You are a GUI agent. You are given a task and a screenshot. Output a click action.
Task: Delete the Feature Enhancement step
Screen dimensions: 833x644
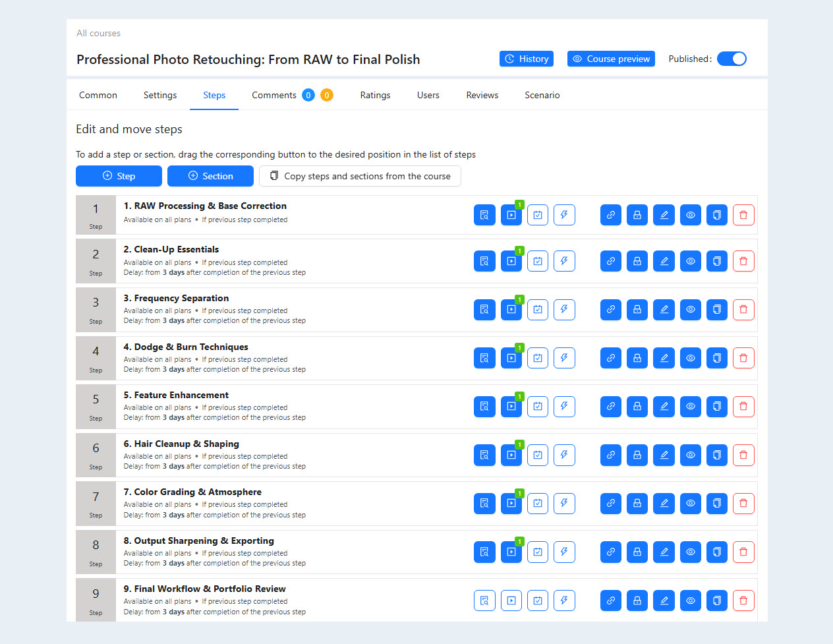[x=743, y=406]
